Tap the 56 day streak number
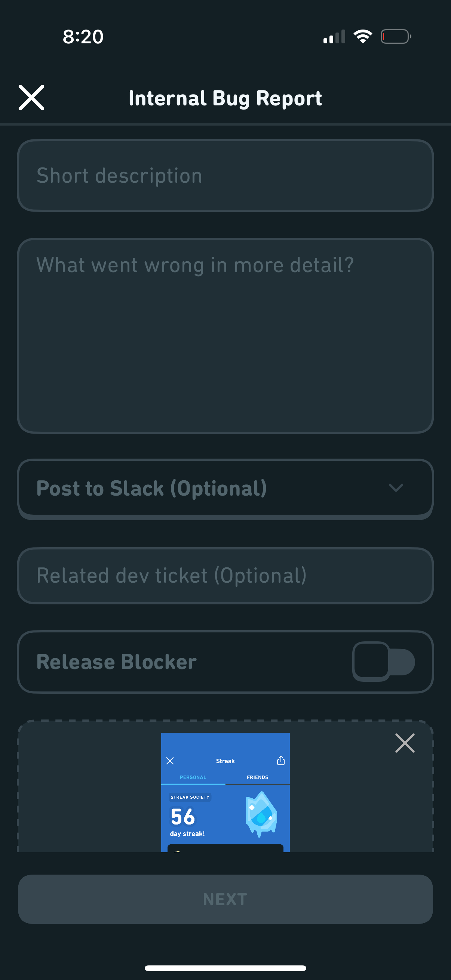This screenshot has width=451, height=980. point(183,817)
